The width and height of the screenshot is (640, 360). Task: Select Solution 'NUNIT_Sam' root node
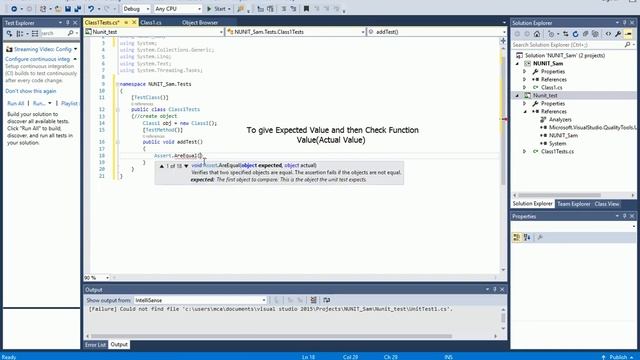(564, 56)
